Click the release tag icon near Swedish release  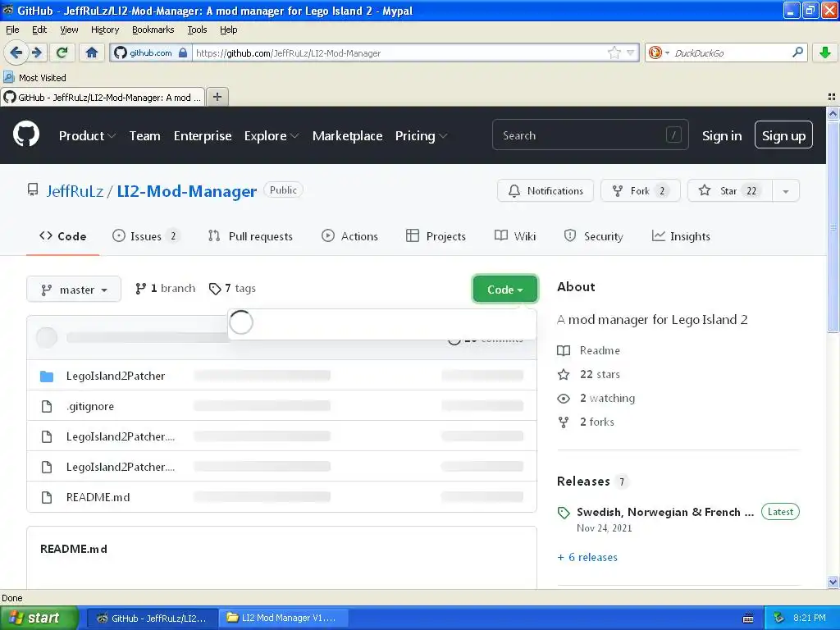click(x=564, y=513)
